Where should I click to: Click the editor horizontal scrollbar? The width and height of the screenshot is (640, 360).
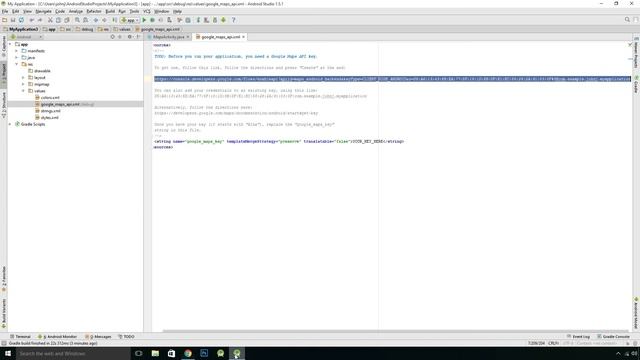[x=395, y=331]
